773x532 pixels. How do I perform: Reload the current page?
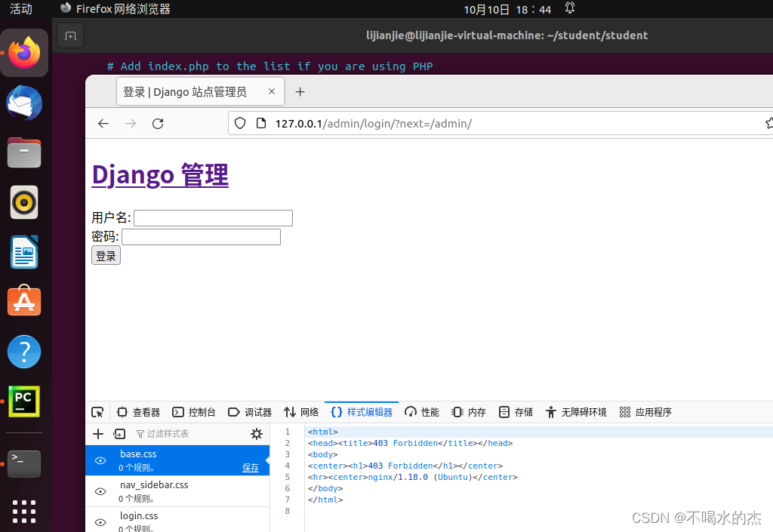coord(158,122)
